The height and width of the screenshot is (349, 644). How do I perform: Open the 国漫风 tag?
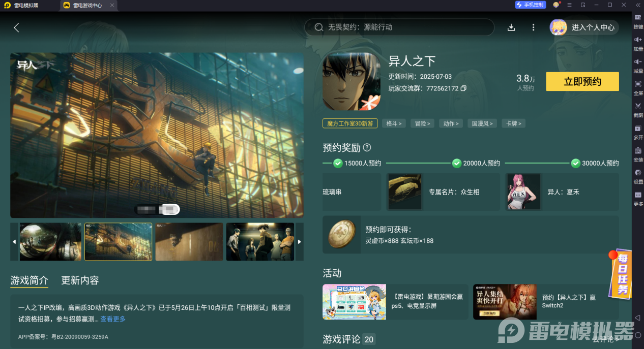(x=482, y=123)
